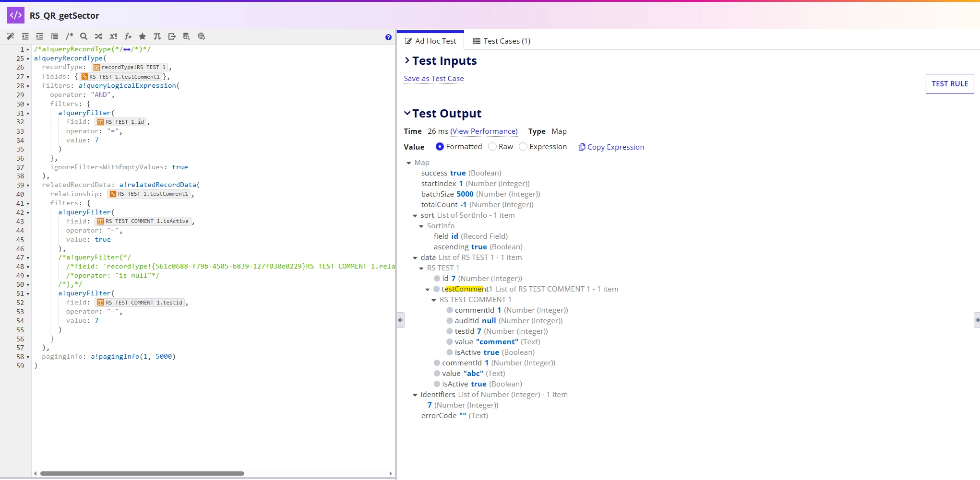The width and height of the screenshot is (980, 480).
Task: Click the database search toolbar icon
Action: tap(186, 36)
